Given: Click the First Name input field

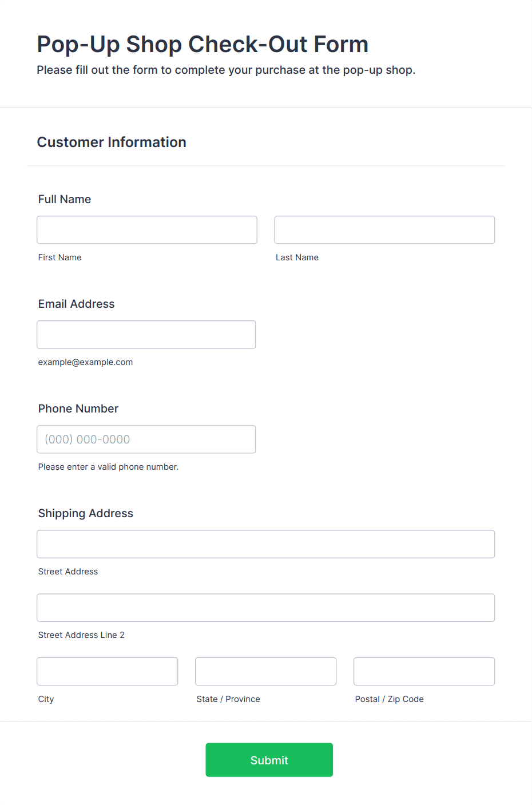Looking at the screenshot, I should (147, 230).
